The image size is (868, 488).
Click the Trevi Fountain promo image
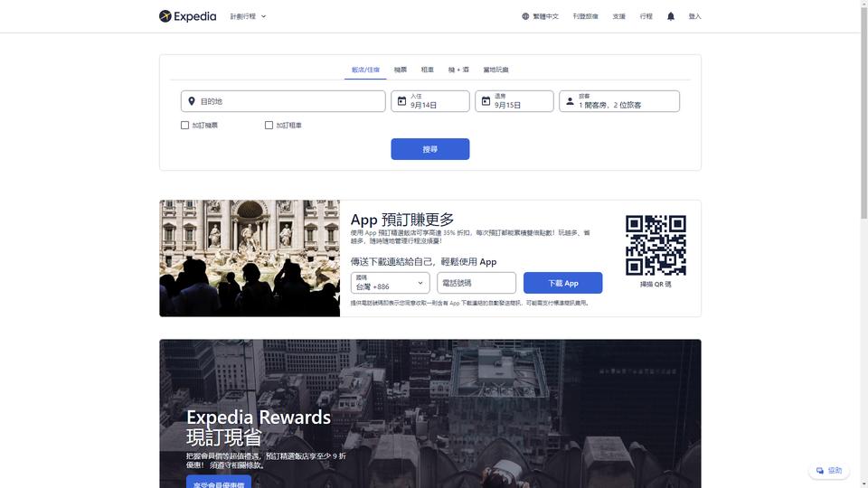250,258
